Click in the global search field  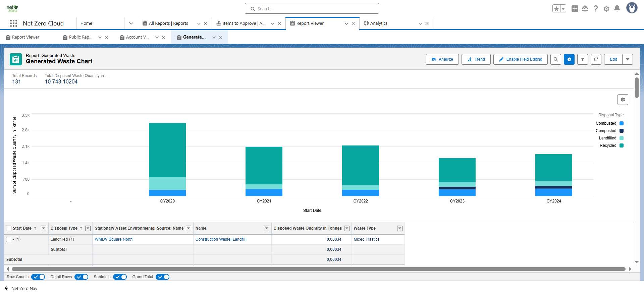[x=312, y=9]
